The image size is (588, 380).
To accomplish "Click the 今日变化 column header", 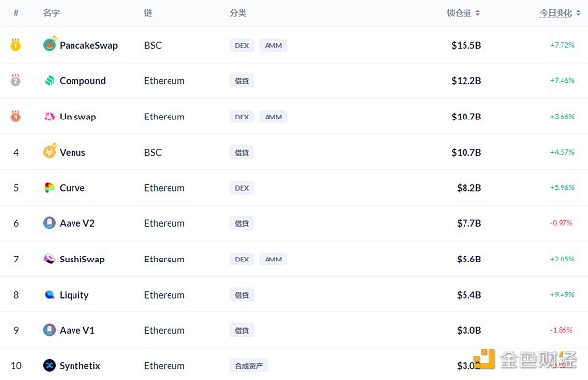I will [x=556, y=13].
